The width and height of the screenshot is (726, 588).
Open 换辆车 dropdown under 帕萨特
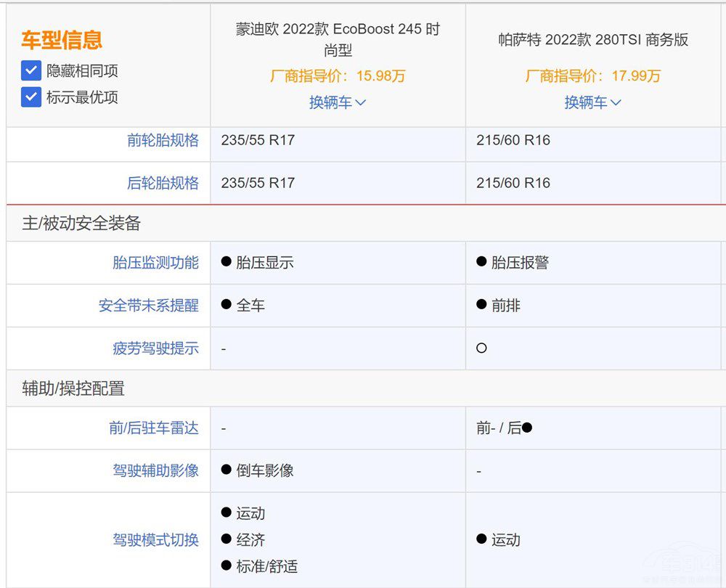pyautogui.click(x=592, y=102)
